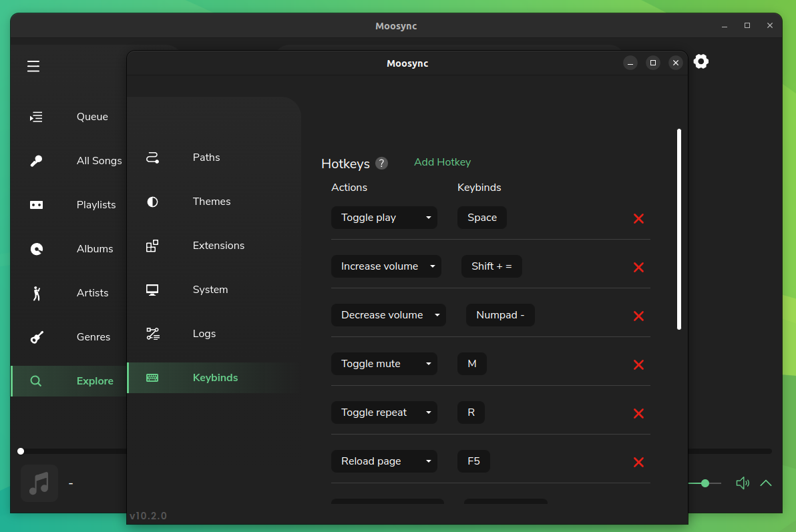Click the Playlists icon in left sidebar
The height and width of the screenshot is (532, 796).
pos(35,205)
